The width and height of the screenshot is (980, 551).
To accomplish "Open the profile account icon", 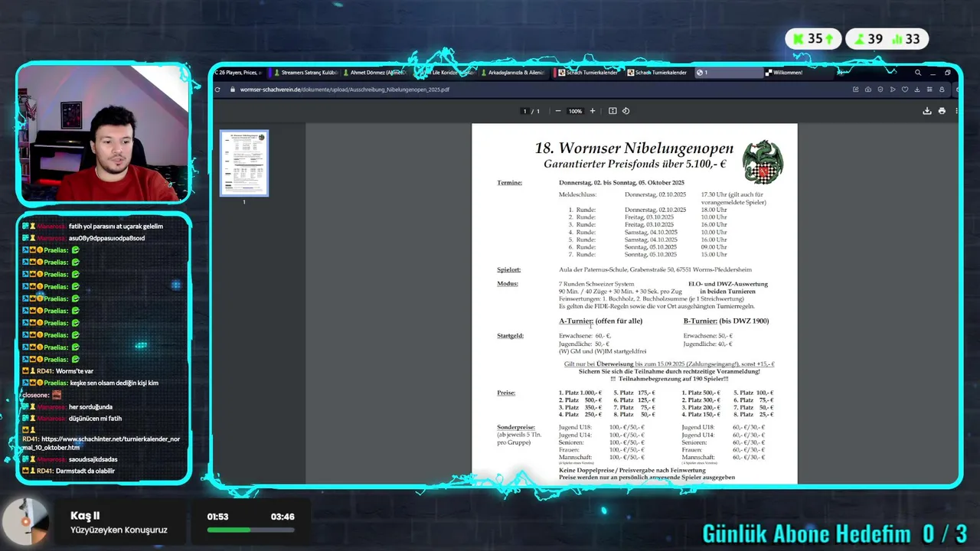I will 942,90.
